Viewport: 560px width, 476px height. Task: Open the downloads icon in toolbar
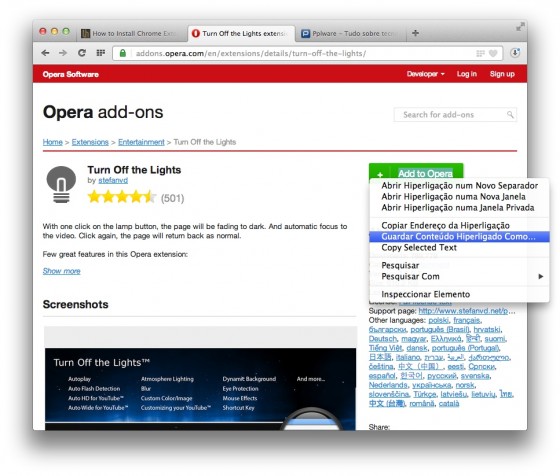(x=515, y=53)
